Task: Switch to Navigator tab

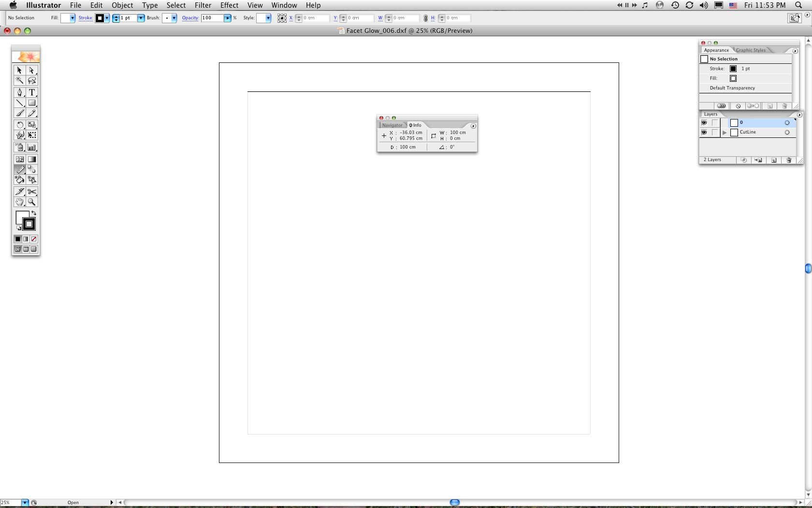Action: coord(392,125)
